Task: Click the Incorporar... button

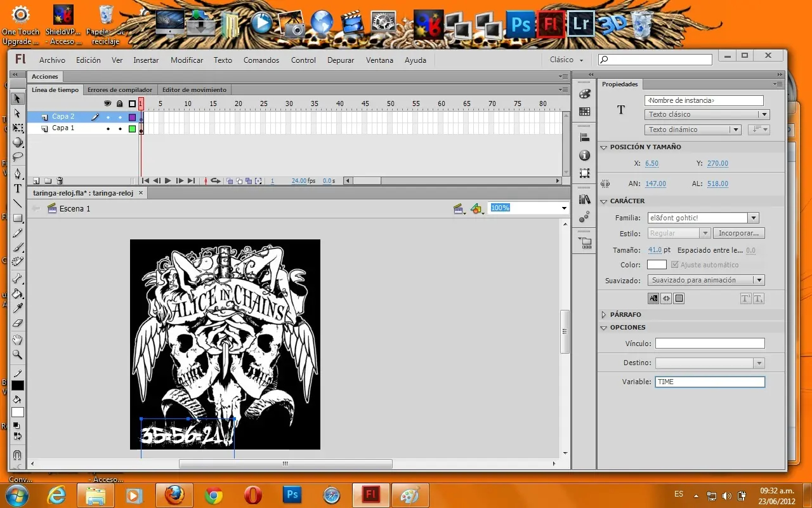Action: tap(739, 234)
